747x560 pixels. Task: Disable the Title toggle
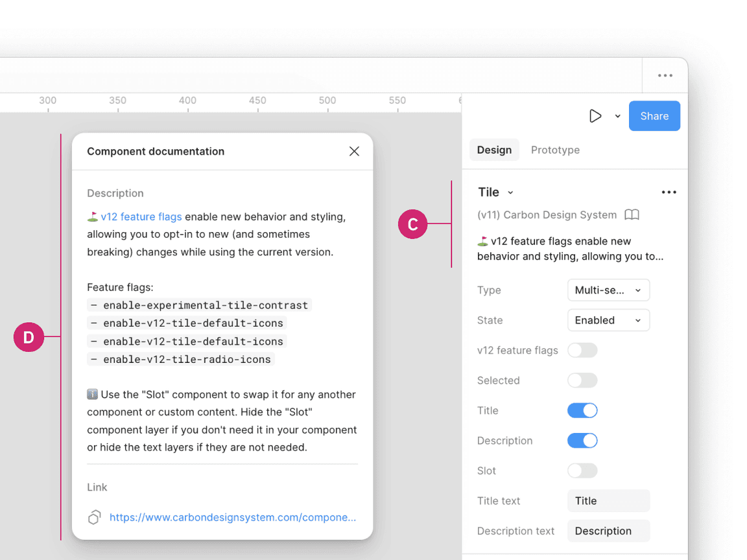point(582,410)
